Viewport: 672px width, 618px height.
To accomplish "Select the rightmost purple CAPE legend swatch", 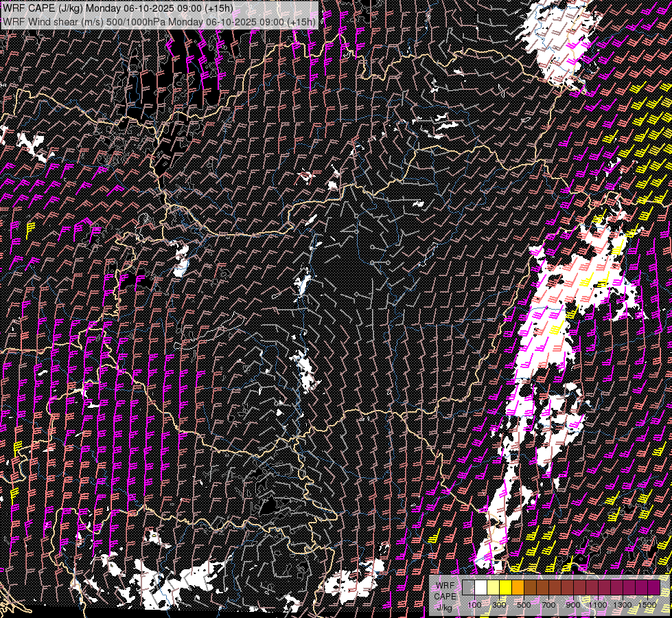I will tap(653, 587).
